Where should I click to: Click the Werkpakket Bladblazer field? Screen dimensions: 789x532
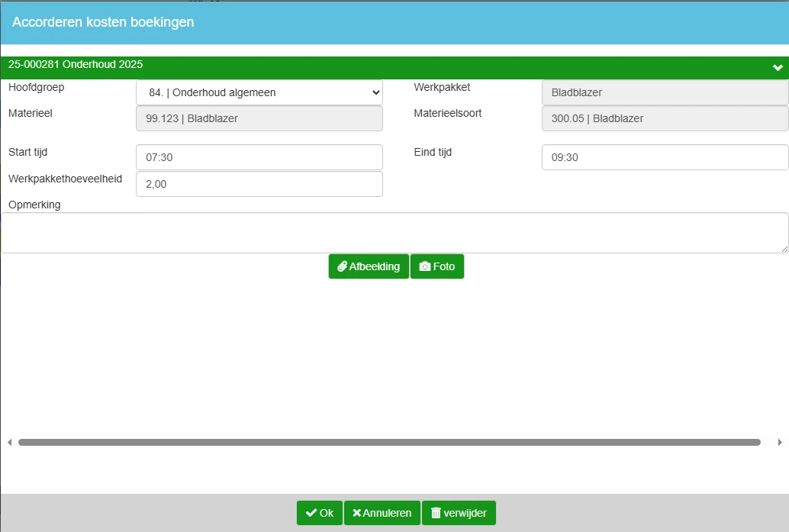(664, 92)
